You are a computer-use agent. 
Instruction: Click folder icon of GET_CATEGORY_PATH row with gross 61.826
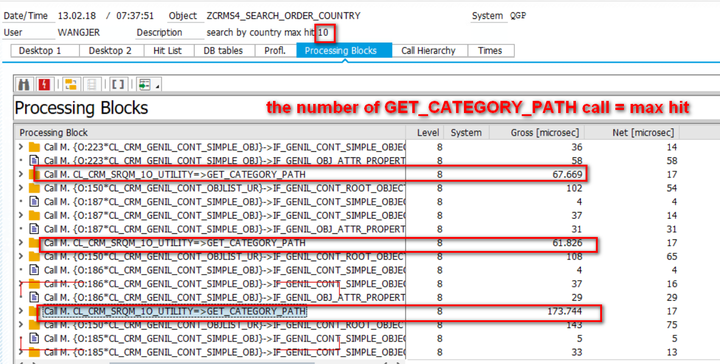click(34, 243)
